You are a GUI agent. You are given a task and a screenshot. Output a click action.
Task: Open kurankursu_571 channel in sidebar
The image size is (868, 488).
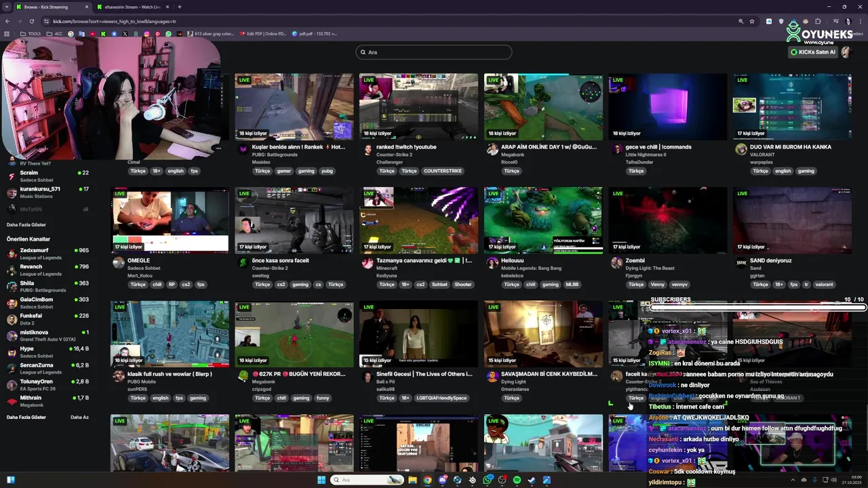pyautogui.click(x=47, y=192)
